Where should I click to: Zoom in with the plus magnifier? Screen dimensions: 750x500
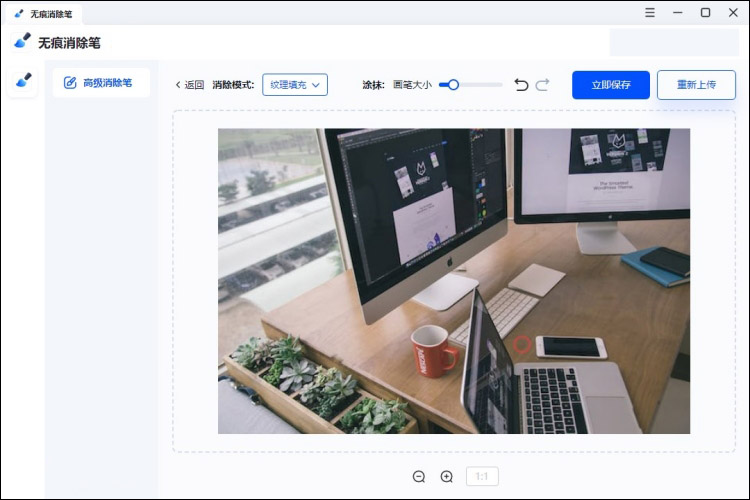coord(447,477)
